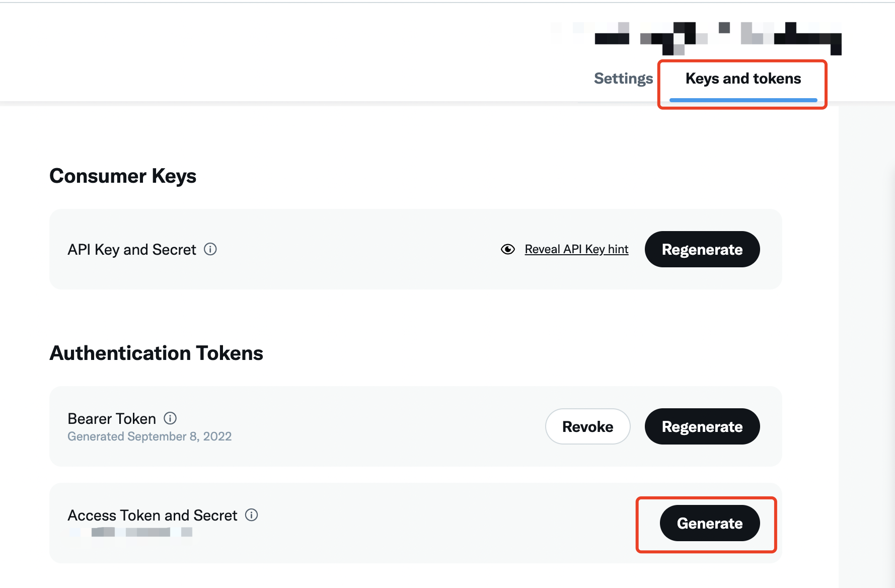Click the Authentication Tokens heading
Viewport: 895px width, 588px height.
click(156, 353)
